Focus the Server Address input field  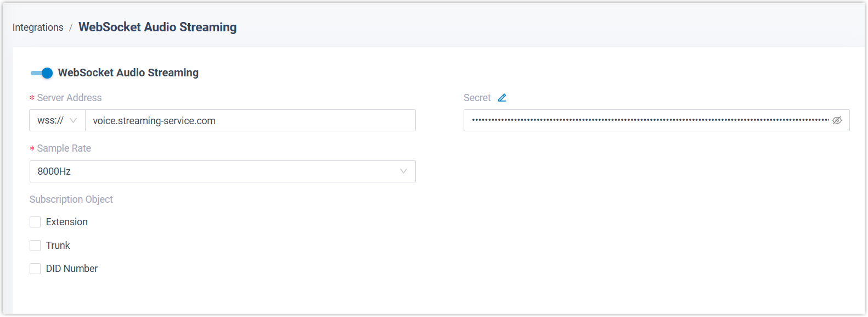point(250,120)
